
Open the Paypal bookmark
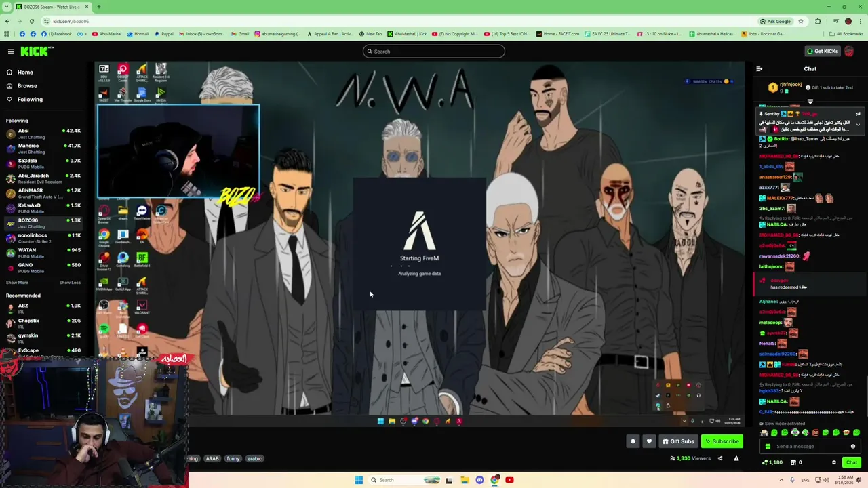(163, 34)
